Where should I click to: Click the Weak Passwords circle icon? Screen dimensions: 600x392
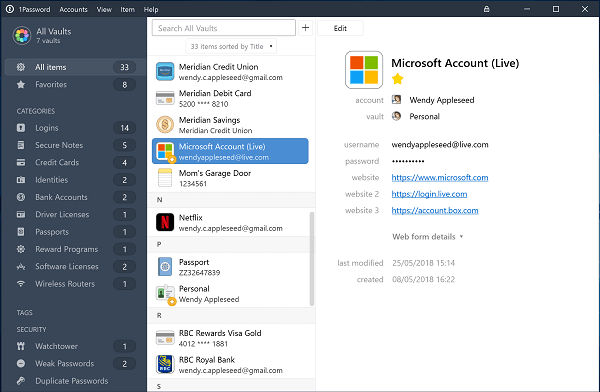(x=21, y=363)
